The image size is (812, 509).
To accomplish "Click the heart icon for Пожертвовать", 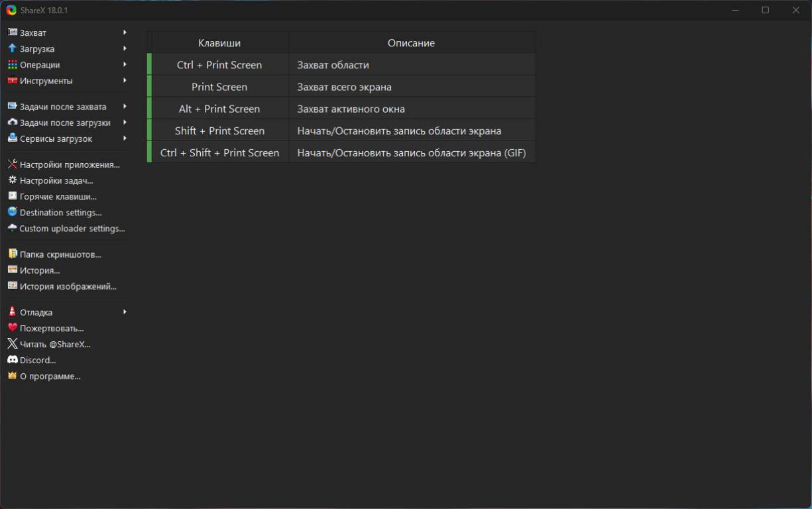I will [12, 328].
